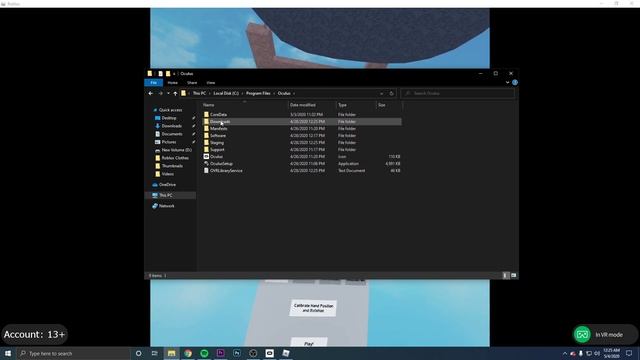Switch to Details view icon
Screen dimensions: 640x360
pos(505,276)
